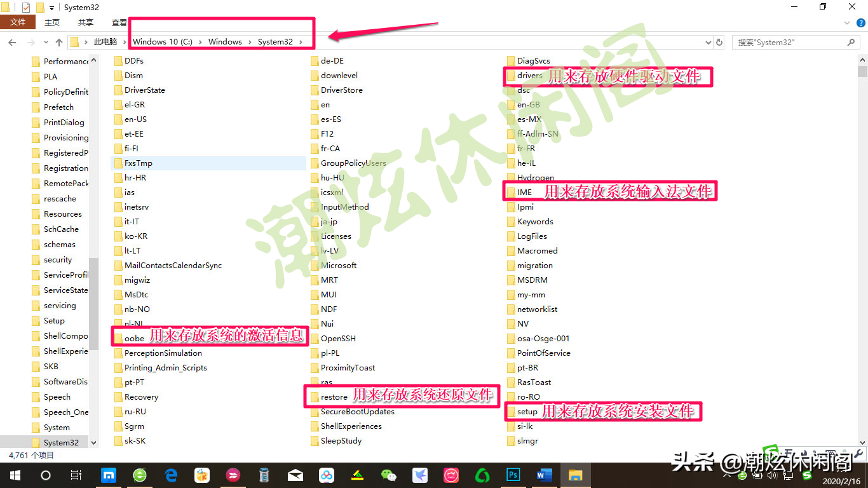868x488 pixels.
Task: Select the Recovery folder
Action: pyautogui.click(x=141, y=397)
